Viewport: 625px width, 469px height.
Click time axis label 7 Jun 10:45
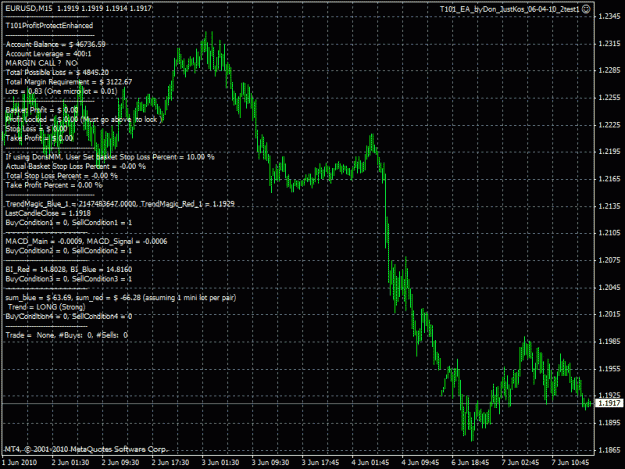[x=570, y=463]
